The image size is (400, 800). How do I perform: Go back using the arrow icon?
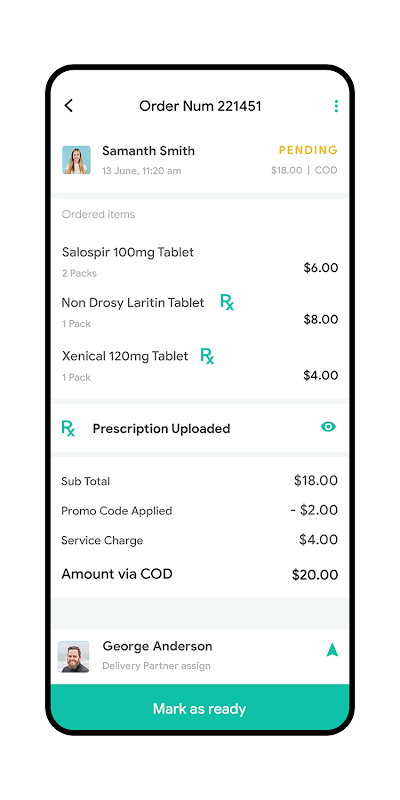pyautogui.click(x=68, y=106)
